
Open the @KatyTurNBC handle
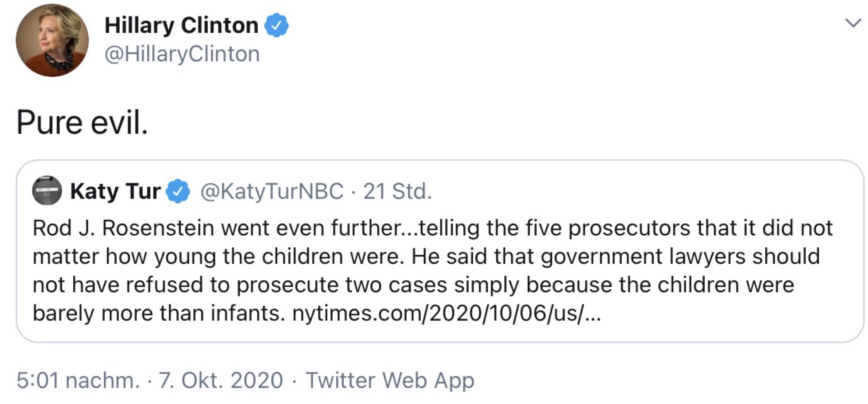click(x=272, y=191)
